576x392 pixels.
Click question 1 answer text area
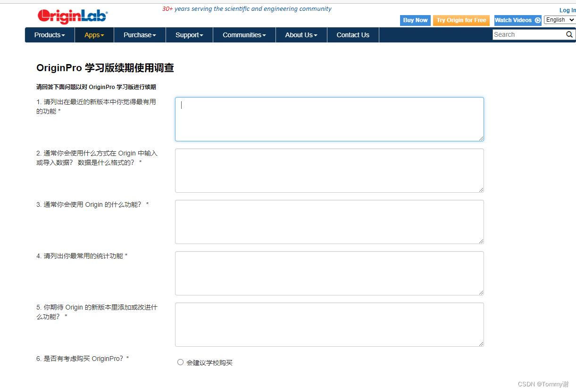pyautogui.click(x=329, y=119)
